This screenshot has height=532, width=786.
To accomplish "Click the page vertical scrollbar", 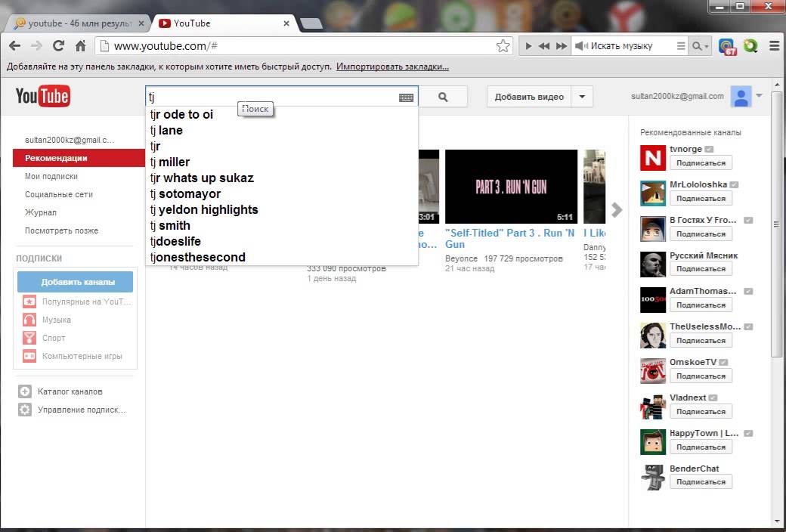I will (776, 224).
